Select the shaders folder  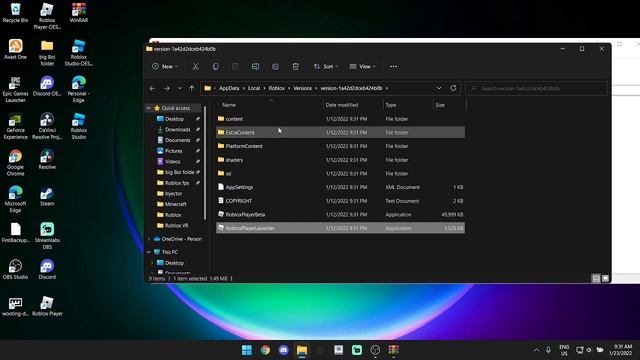(340, 160)
